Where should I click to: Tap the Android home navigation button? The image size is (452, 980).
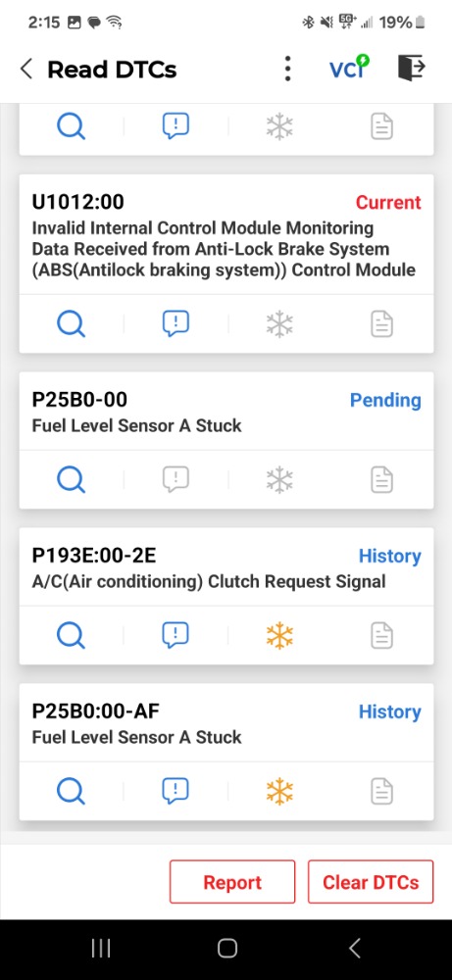pyautogui.click(x=226, y=948)
